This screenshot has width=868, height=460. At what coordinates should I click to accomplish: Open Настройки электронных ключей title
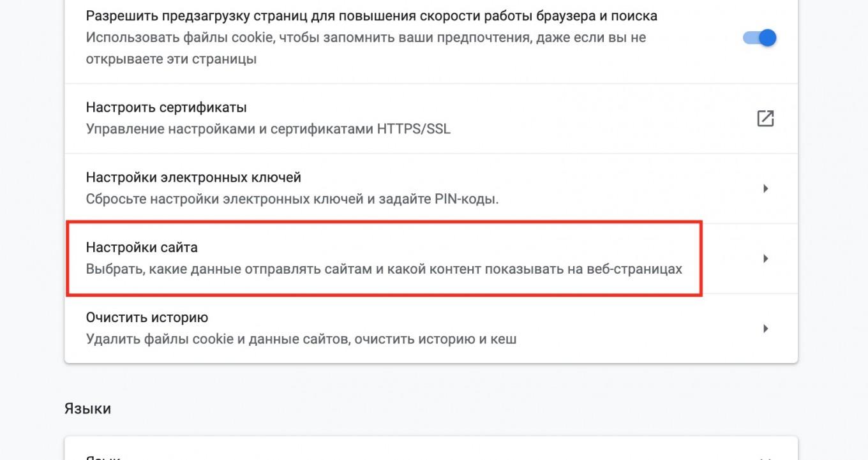pyautogui.click(x=193, y=177)
